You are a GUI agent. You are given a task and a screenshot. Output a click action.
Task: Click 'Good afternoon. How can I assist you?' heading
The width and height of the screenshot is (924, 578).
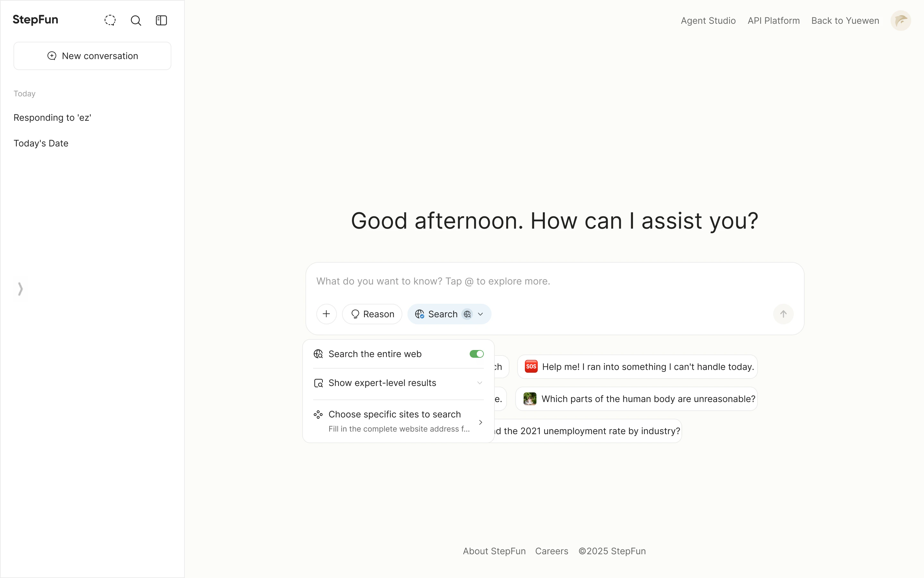tap(554, 221)
